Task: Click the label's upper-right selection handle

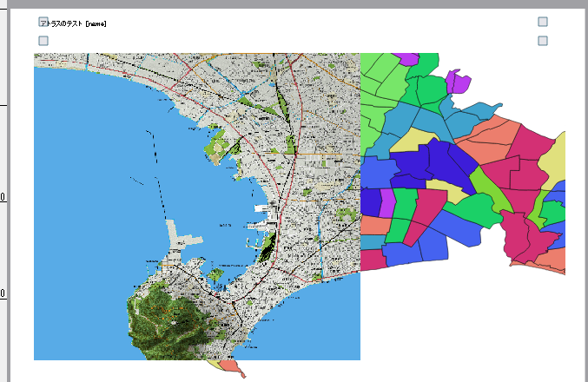Action: coord(543,22)
